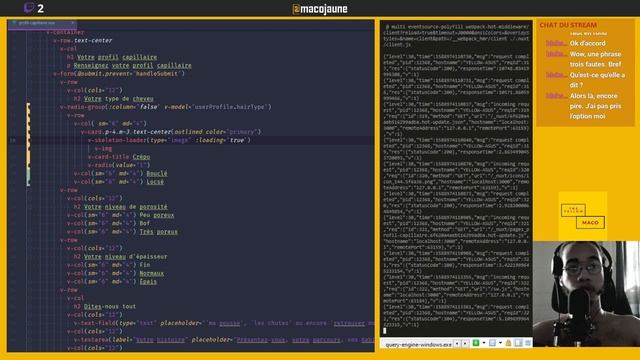Click the v-textarea 'Votre histoire' code line
The image size is (640, 360).
[224, 340]
